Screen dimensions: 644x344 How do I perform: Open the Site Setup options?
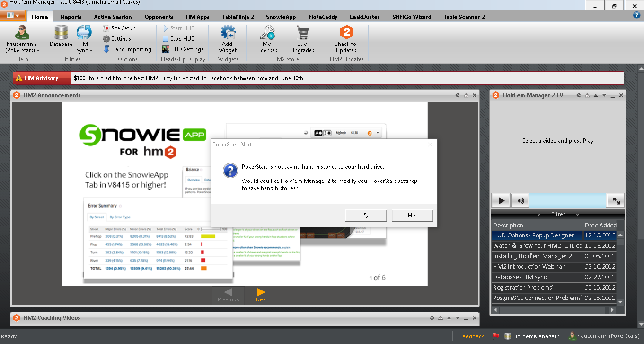119,28
